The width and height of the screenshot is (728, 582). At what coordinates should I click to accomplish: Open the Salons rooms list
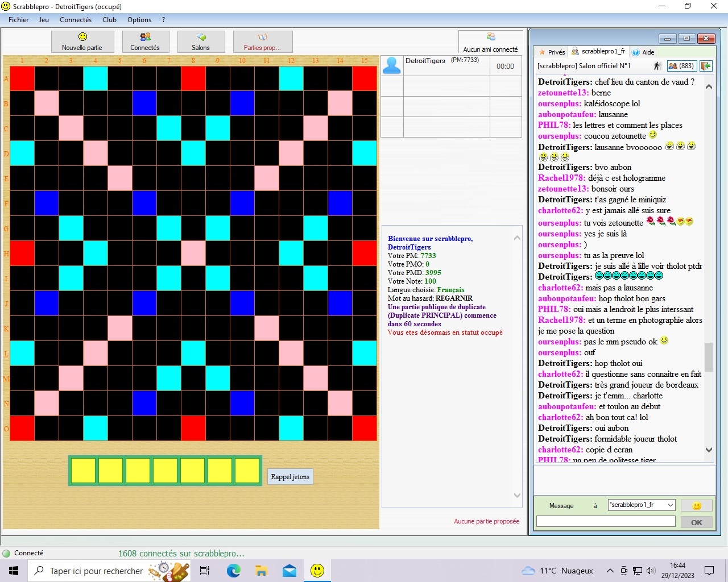pos(201,41)
